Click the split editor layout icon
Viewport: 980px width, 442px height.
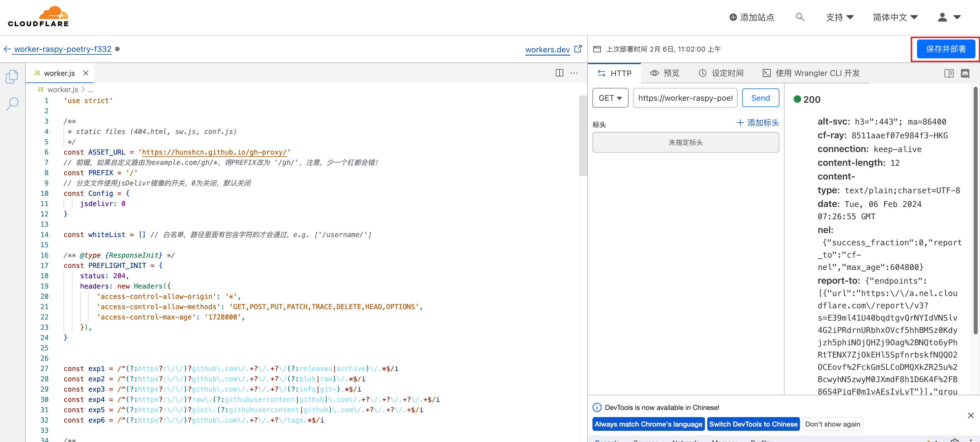559,73
